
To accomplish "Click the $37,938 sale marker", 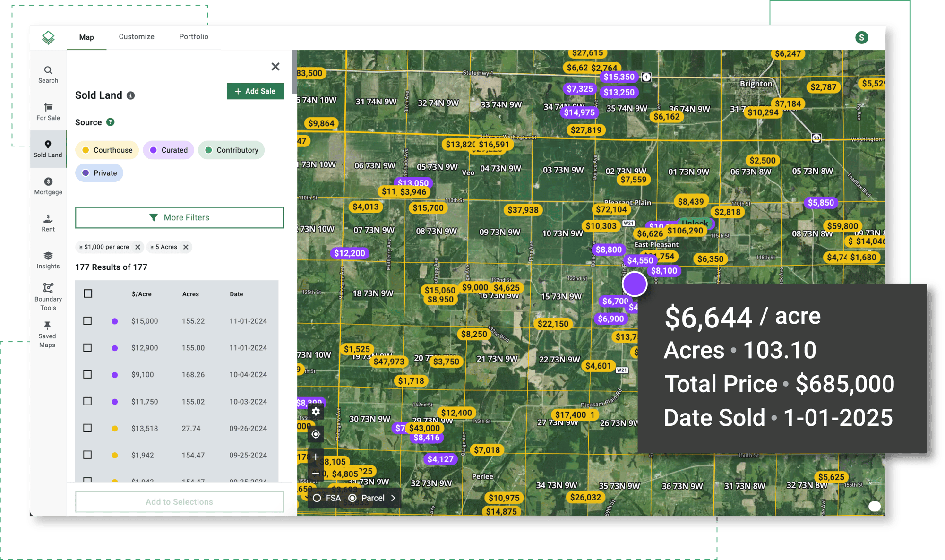I will [523, 210].
